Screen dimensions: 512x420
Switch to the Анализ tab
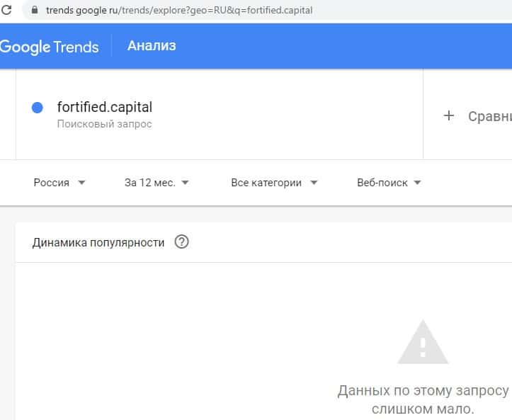pos(152,46)
